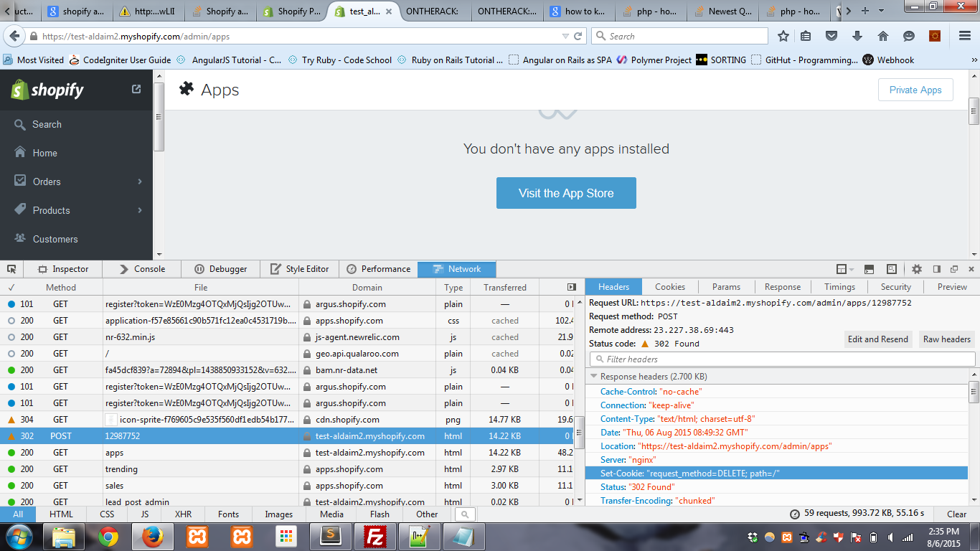Open Sublime Text from the taskbar
The width and height of the screenshot is (980, 551).
331,537
